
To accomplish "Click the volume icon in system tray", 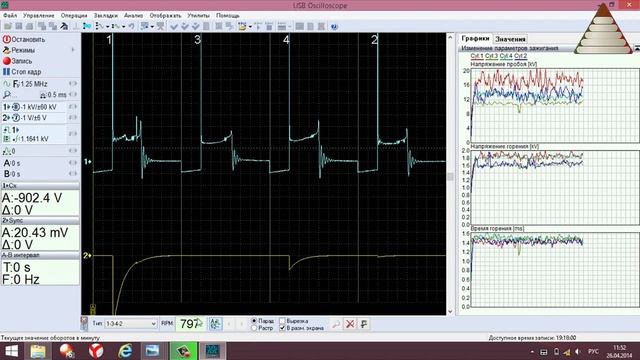I will 578,351.
